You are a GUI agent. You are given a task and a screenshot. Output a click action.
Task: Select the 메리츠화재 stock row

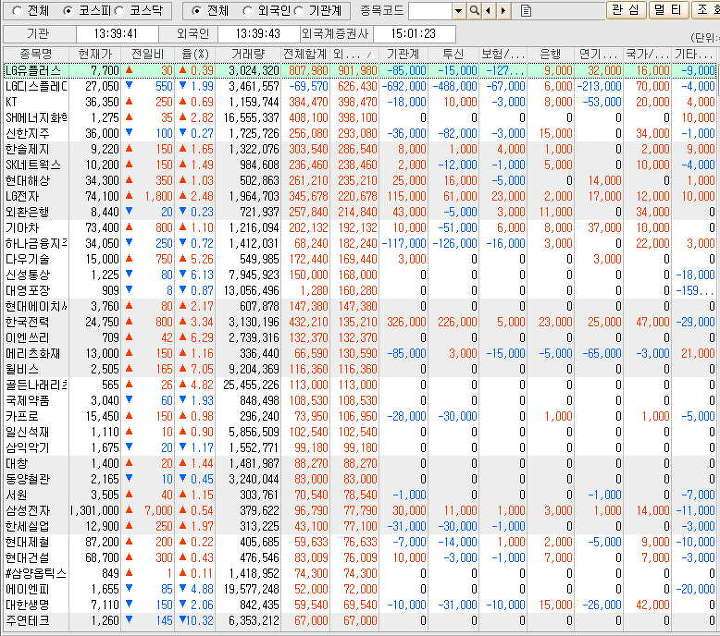tap(360, 354)
